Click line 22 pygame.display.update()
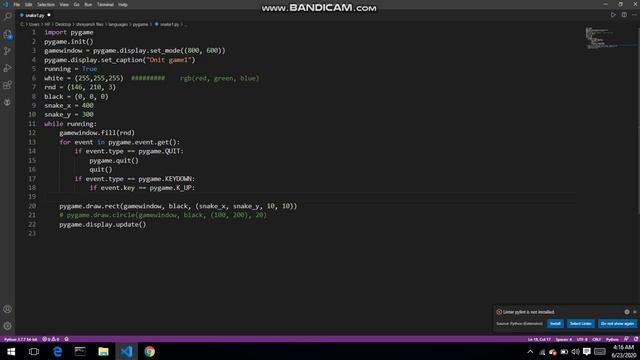This screenshot has height=360, width=640. tap(102, 224)
